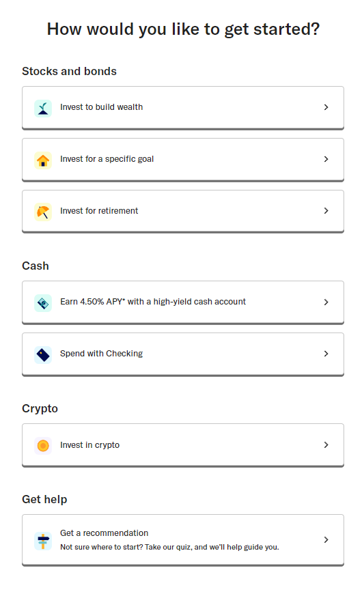Open the quiz description under Get a recommendation
364x594 pixels.
point(169,547)
